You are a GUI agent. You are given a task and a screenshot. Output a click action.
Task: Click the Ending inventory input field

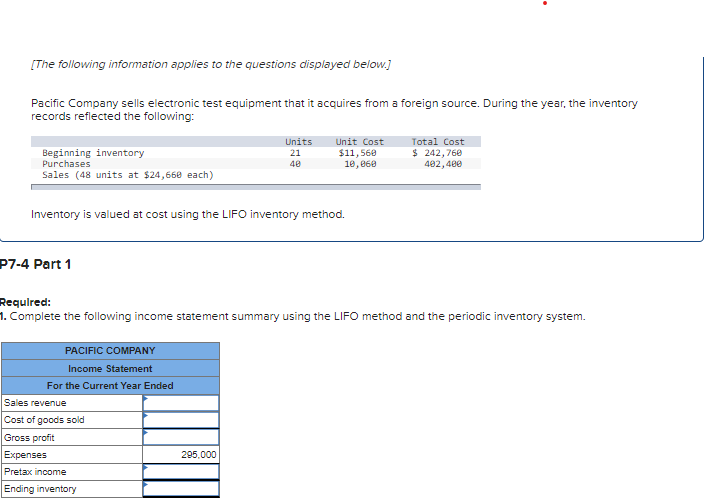[x=181, y=489]
